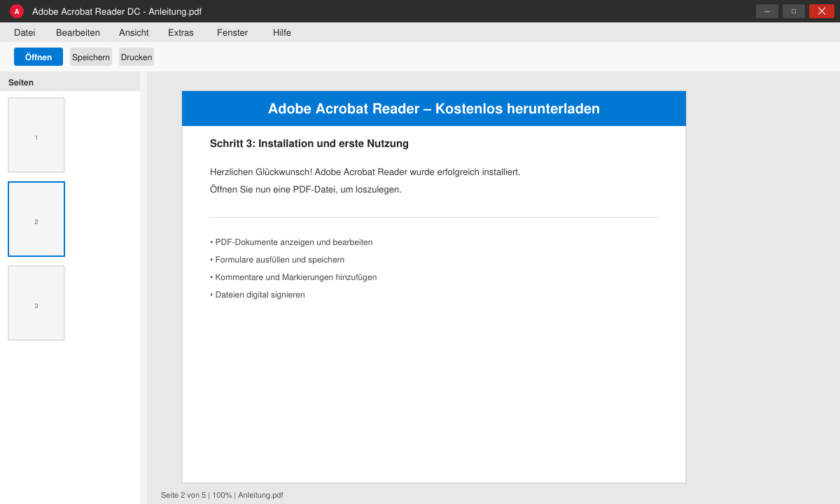Open the Fenster menu
Screen dimensions: 840x504
232,32
